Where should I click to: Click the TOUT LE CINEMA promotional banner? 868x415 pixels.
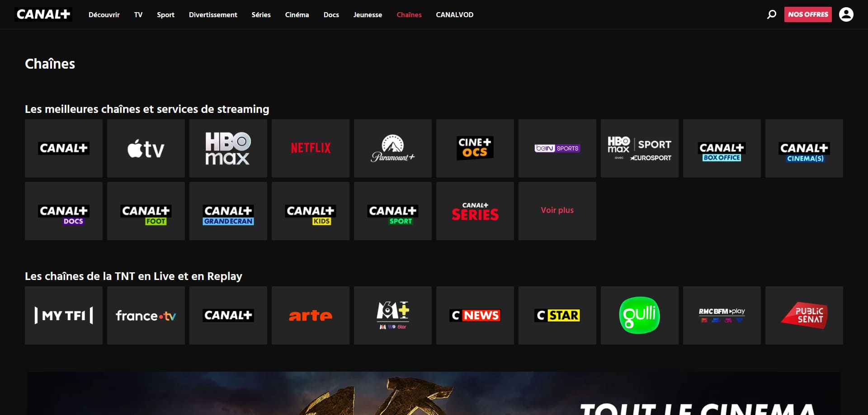(434, 393)
